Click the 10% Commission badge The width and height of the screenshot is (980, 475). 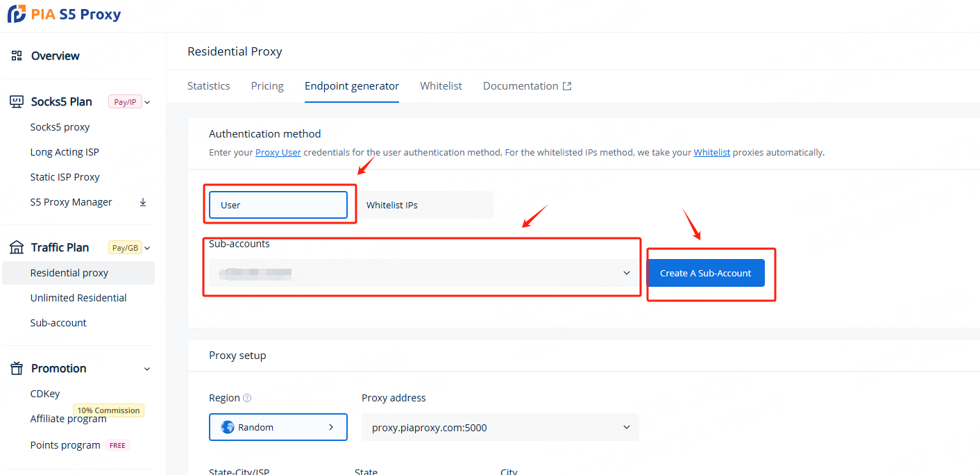coord(108,410)
